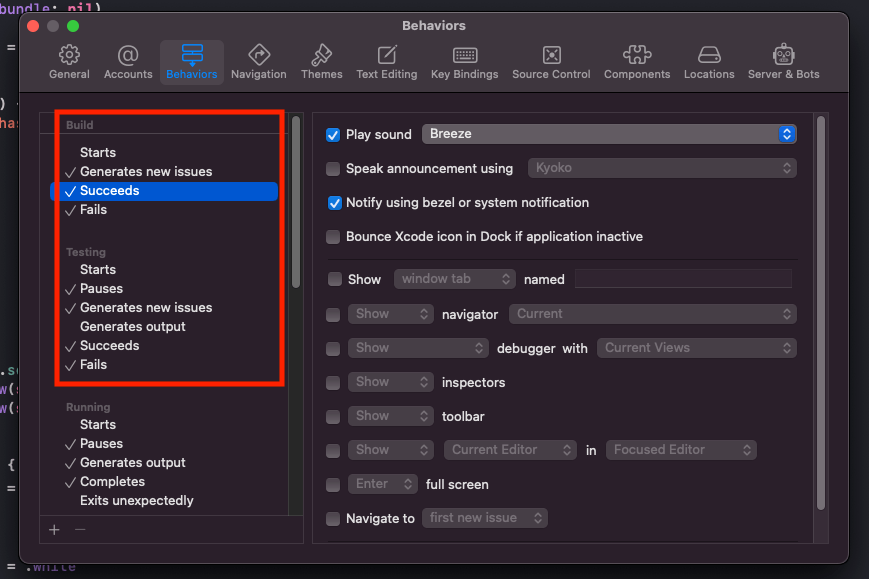Viewport: 869px width, 579px height.
Task: Open the General preferences pane
Action: 69,62
